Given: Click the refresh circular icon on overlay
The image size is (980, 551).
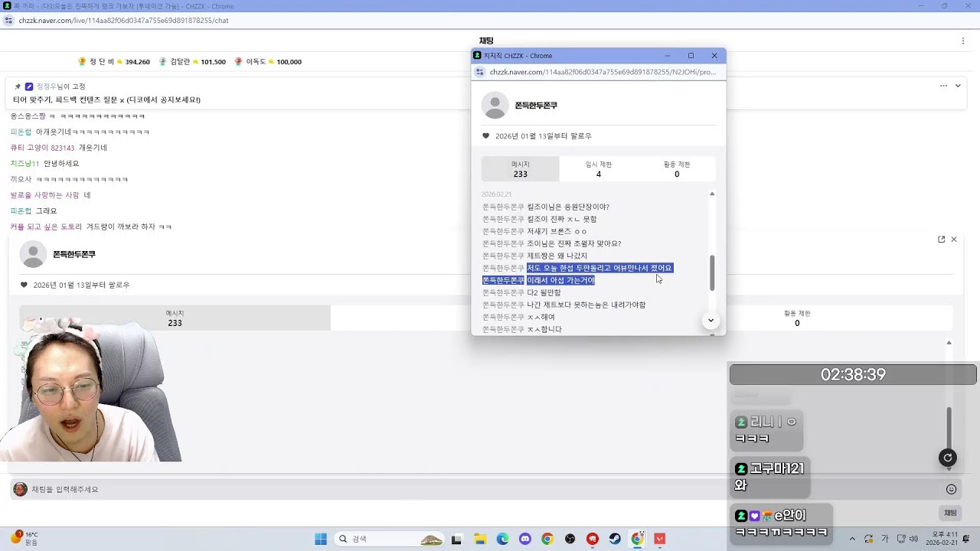Looking at the screenshot, I should pyautogui.click(x=948, y=458).
